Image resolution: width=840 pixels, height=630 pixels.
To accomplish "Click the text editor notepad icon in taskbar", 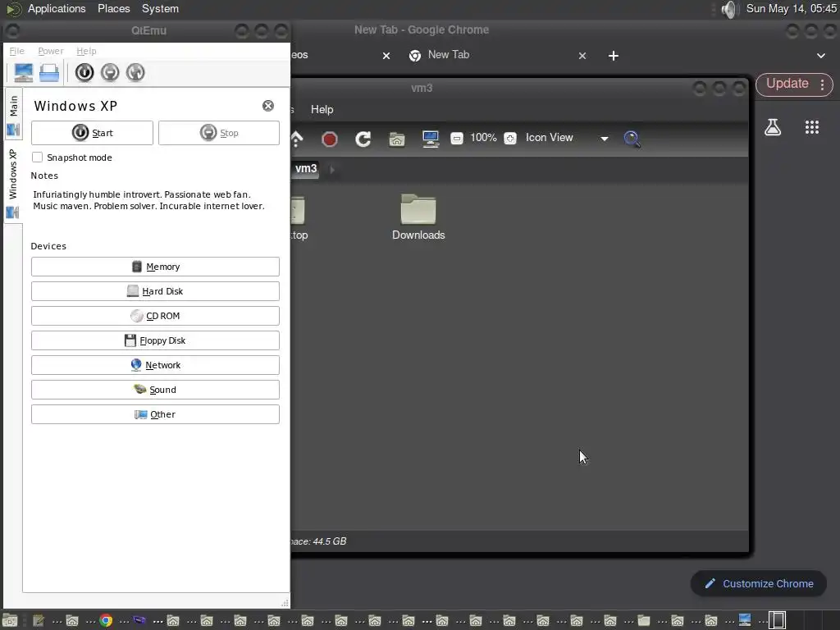I will click(39, 620).
